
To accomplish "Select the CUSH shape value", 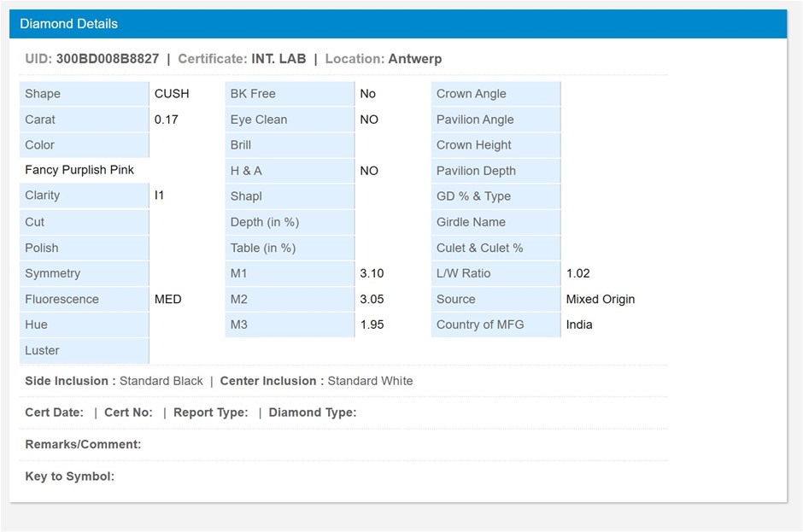I will click(x=172, y=94).
